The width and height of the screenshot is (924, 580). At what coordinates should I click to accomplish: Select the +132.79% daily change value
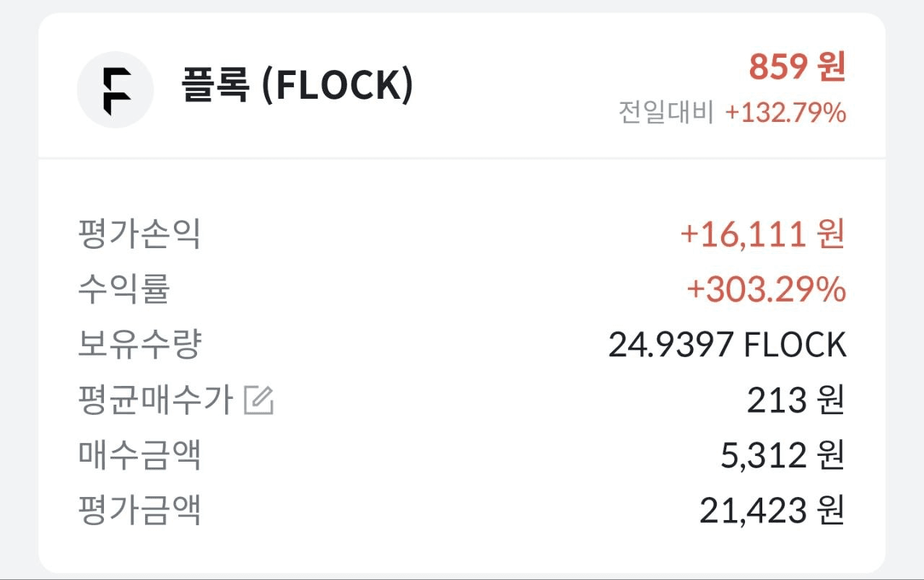click(x=785, y=113)
